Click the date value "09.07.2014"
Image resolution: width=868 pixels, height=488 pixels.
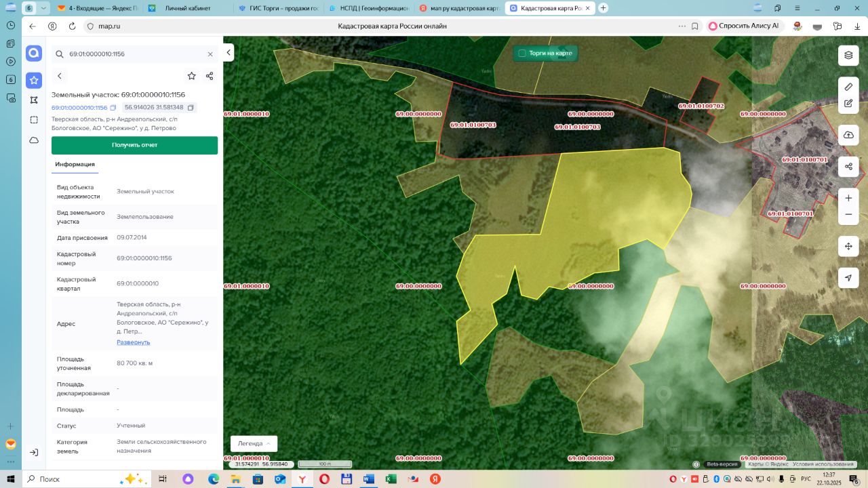tap(132, 237)
